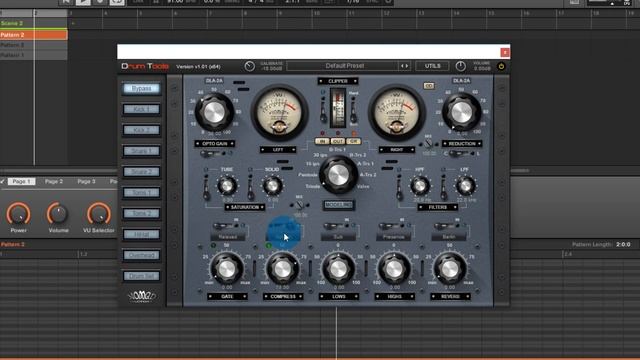
Task: Click the REVERB amount knob
Action: 450,269
